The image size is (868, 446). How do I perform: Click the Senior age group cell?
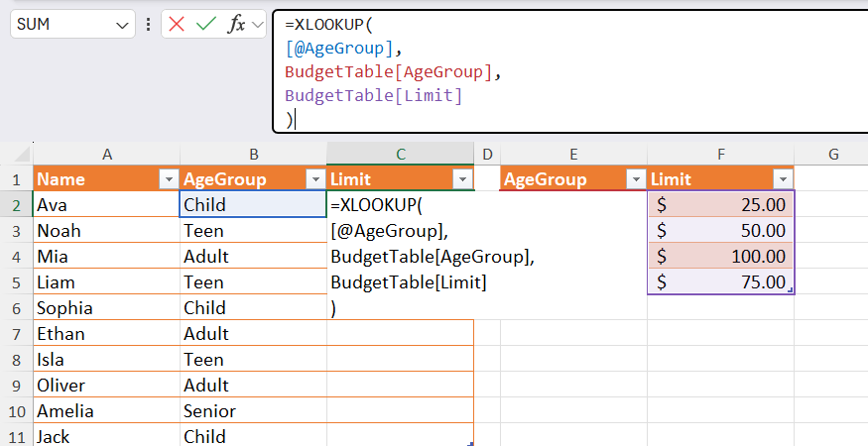click(x=254, y=411)
